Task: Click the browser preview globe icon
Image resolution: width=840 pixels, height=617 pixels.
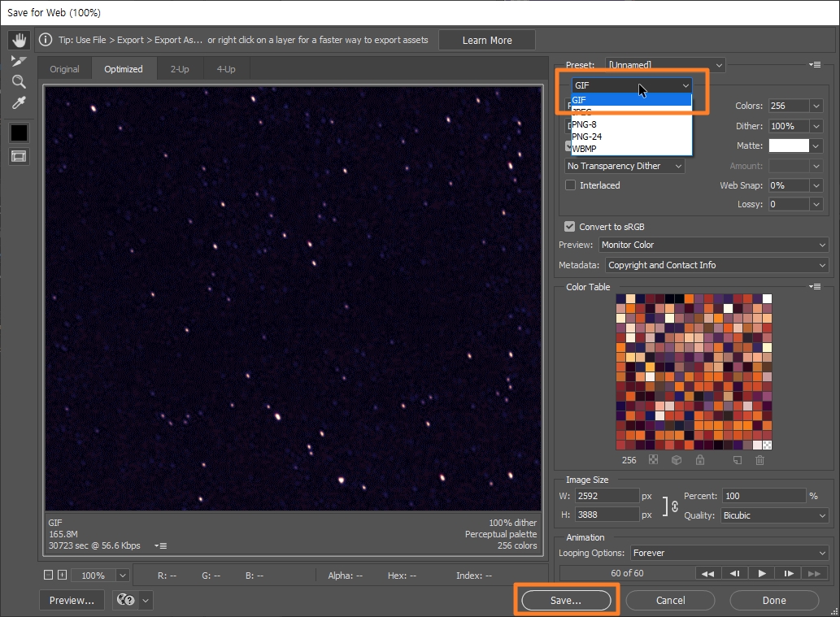Action: [x=126, y=600]
